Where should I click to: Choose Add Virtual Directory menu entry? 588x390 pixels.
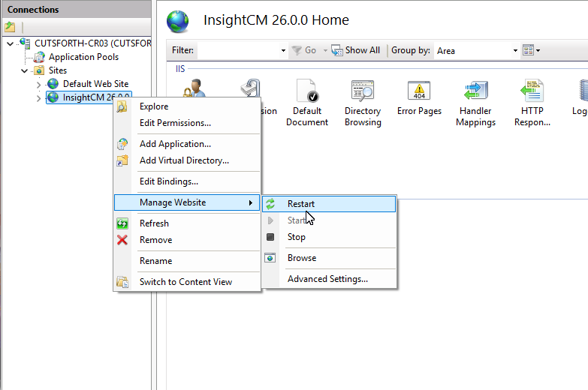coord(187,160)
